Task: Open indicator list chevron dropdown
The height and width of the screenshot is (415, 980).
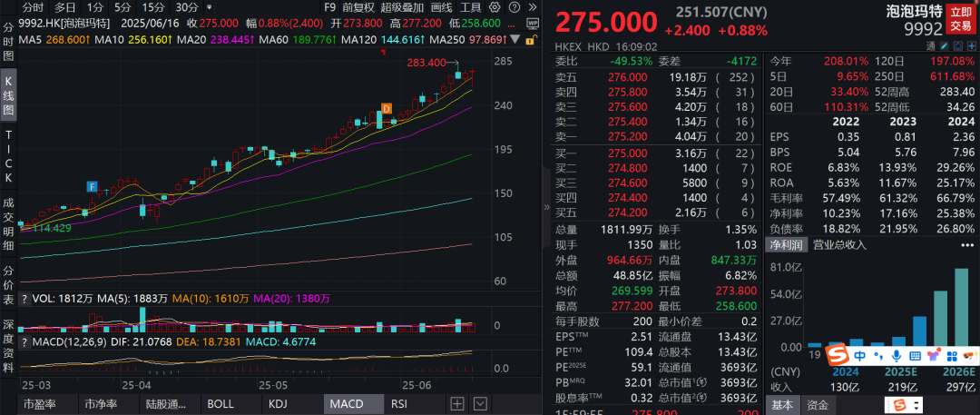Action: pos(480,403)
